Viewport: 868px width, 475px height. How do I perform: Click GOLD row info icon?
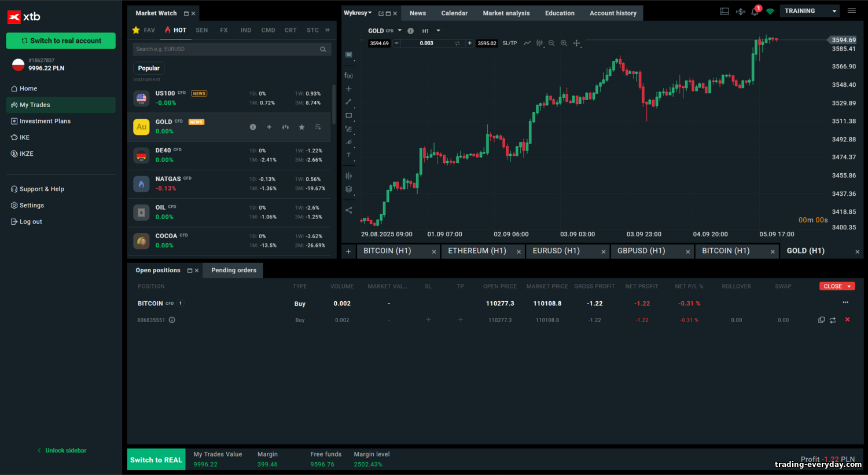(x=253, y=127)
